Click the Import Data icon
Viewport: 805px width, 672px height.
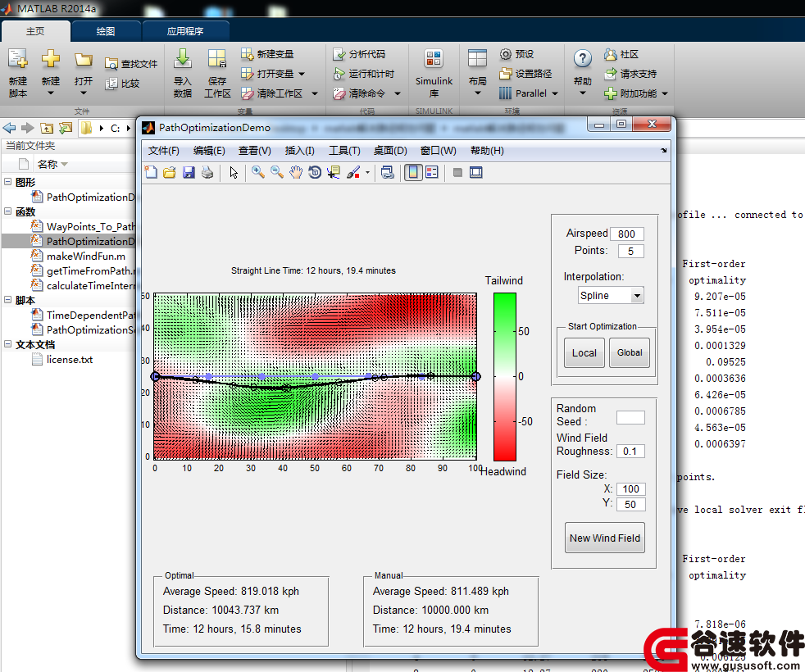coord(182,60)
